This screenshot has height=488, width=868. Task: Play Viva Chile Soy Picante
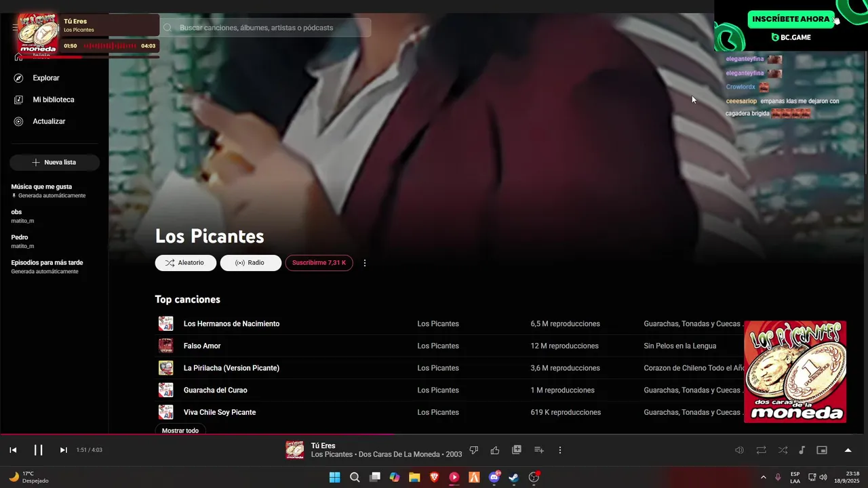(x=220, y=413)
